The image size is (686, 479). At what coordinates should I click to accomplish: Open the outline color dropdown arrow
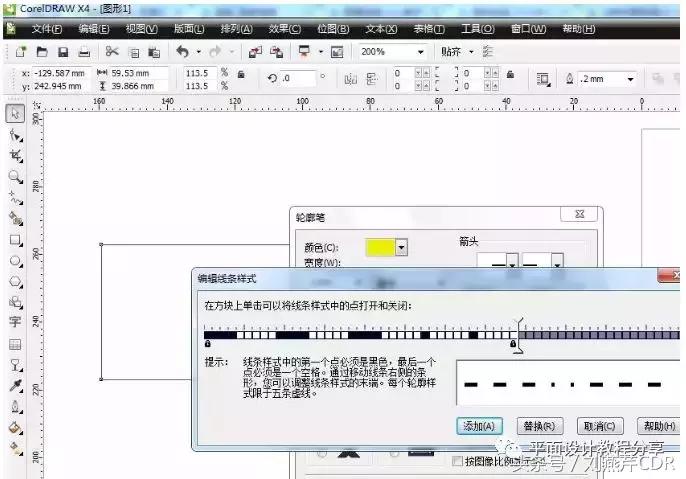pyautogui.click(x=402, y=248)
